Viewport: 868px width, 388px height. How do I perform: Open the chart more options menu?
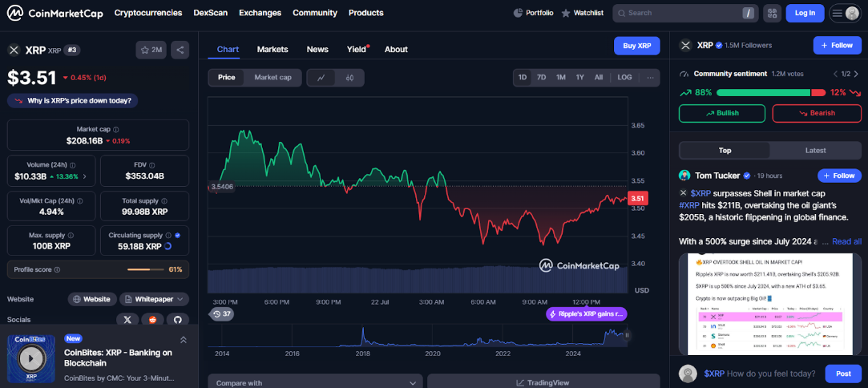pyautogui.click(x=650, y=78)
